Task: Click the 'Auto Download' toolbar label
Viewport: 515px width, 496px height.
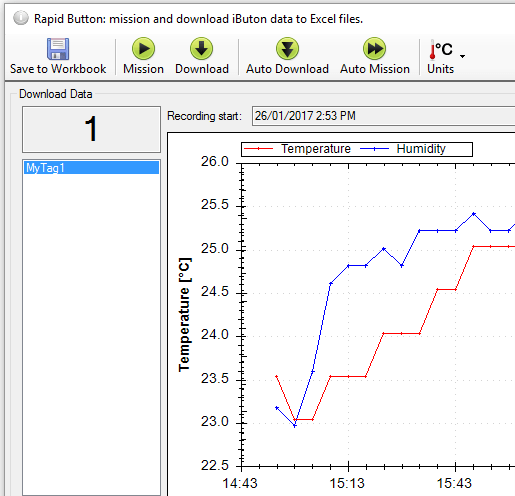Action: 287,69
